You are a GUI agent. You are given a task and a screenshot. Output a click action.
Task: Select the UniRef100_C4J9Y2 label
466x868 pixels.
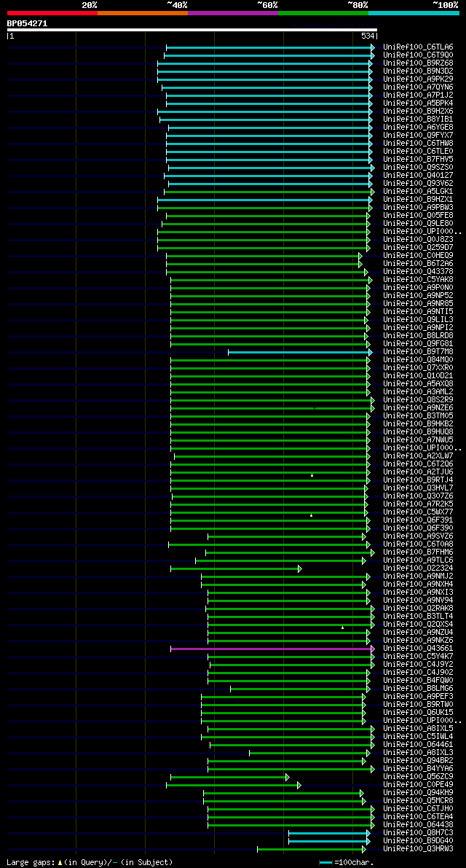(x=418, y=665)
